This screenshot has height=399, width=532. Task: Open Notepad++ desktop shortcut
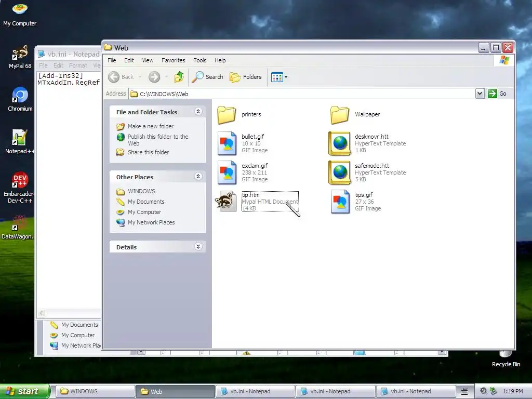[x=20, y=142]
